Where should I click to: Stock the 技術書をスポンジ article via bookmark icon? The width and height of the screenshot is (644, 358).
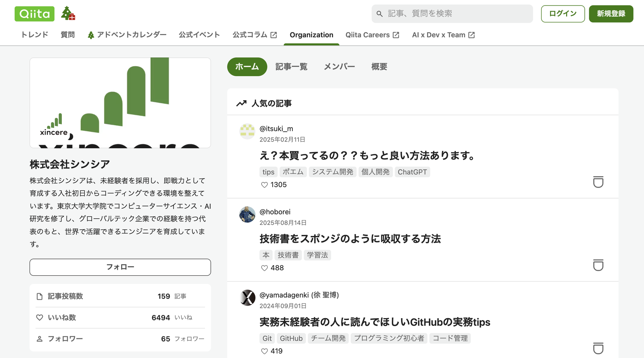[x=598, y=265]
